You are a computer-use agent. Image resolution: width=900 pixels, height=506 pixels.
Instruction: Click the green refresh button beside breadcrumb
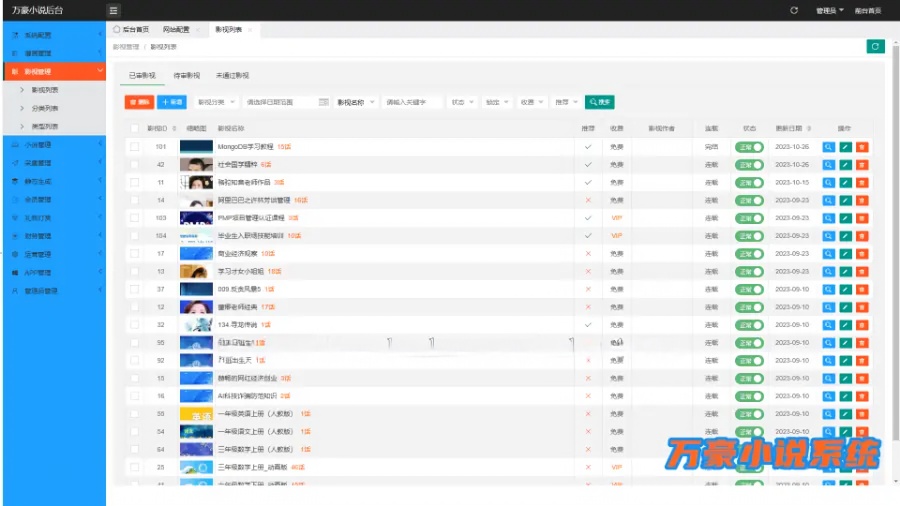click(x=875, y=46)
